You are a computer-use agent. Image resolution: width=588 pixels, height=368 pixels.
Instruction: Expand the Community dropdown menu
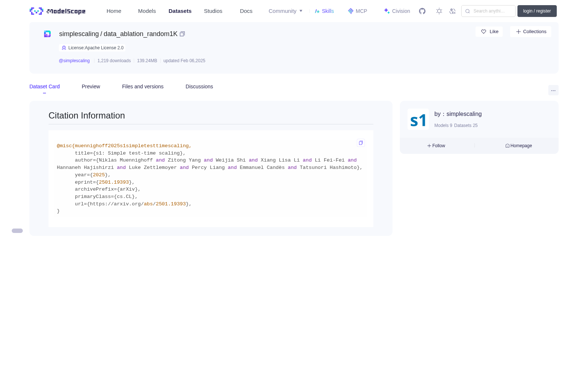286,11
